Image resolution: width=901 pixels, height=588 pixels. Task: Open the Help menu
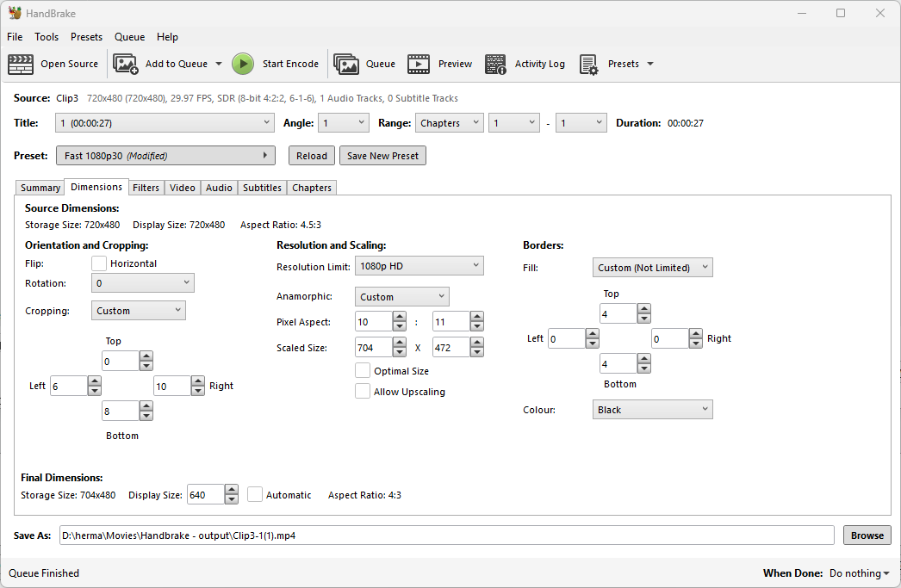tap(168, 37)
